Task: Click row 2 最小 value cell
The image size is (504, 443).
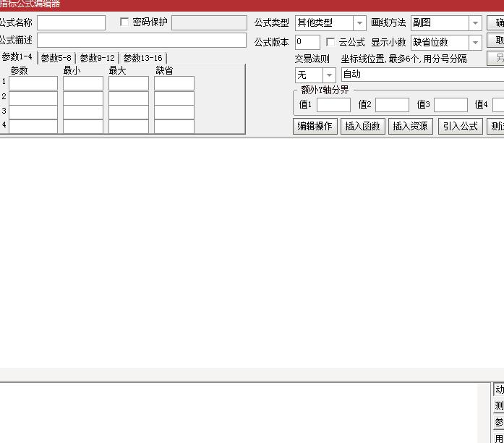Action: pos(83,98)
